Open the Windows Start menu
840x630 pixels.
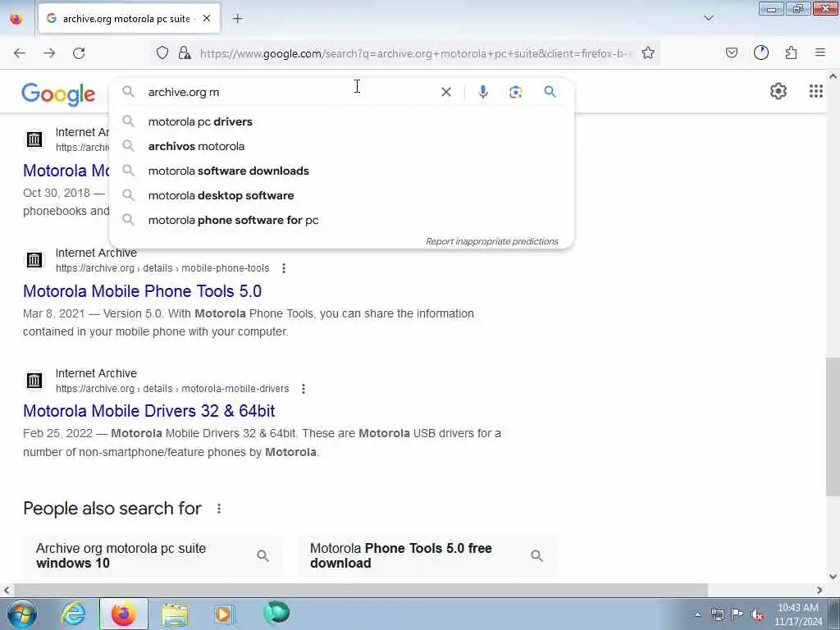pyautogui.click(x=22, y=614)
